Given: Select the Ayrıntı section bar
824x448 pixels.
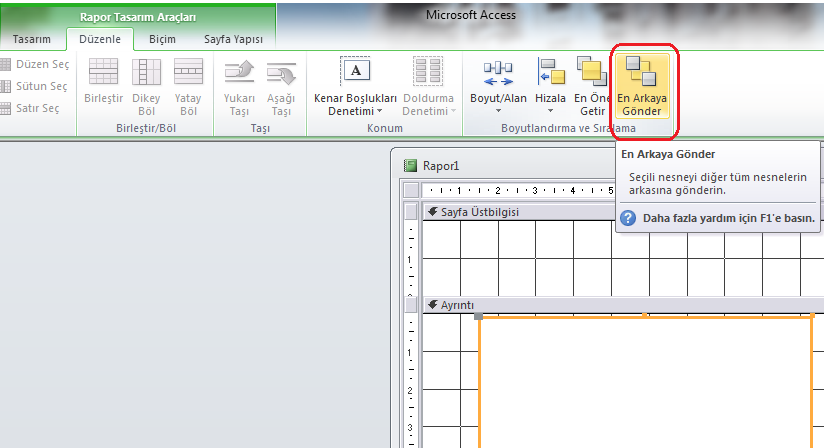Looking at the screenshot, I should click(x=520, y=304).
